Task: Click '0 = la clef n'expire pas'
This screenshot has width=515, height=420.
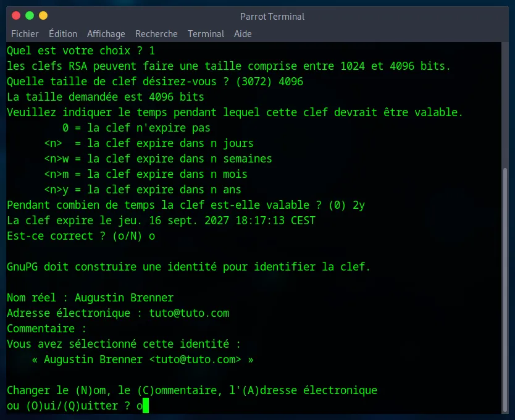Action: [136, 128]
